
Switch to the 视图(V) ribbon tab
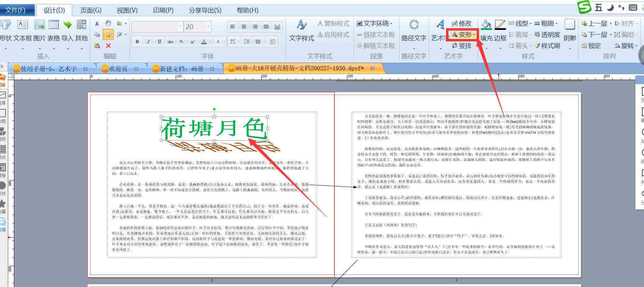coord(127,10)
